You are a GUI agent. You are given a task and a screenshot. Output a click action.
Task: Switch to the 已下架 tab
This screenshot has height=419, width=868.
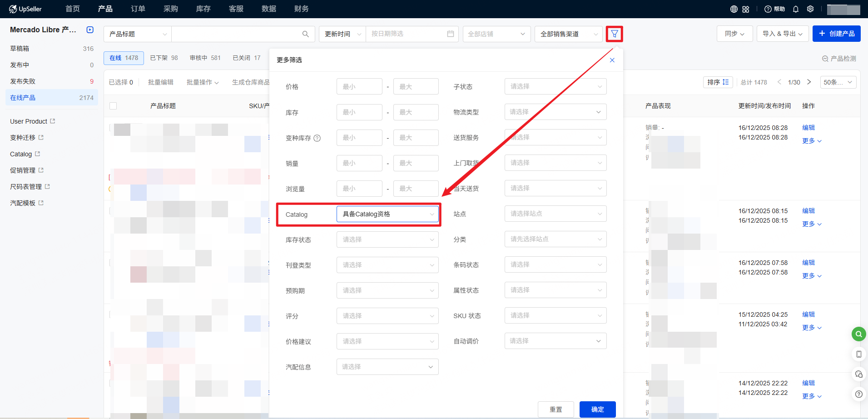tap(164, 58)
